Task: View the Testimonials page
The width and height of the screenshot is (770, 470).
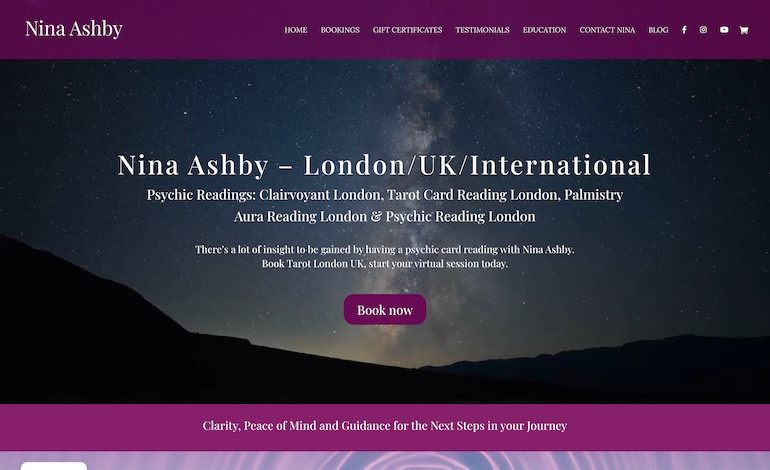Action: click(x=482, y=30)
